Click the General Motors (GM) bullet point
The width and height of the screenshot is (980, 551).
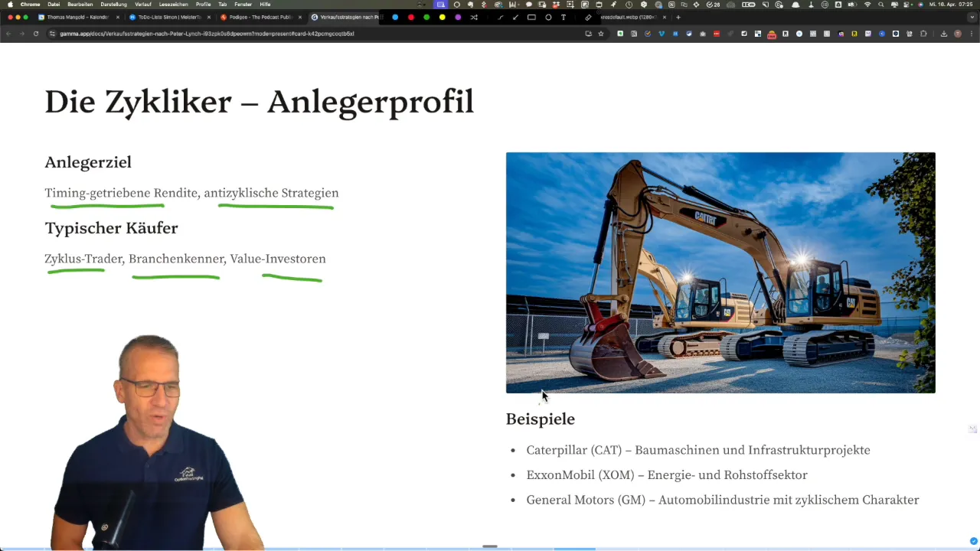723,500
